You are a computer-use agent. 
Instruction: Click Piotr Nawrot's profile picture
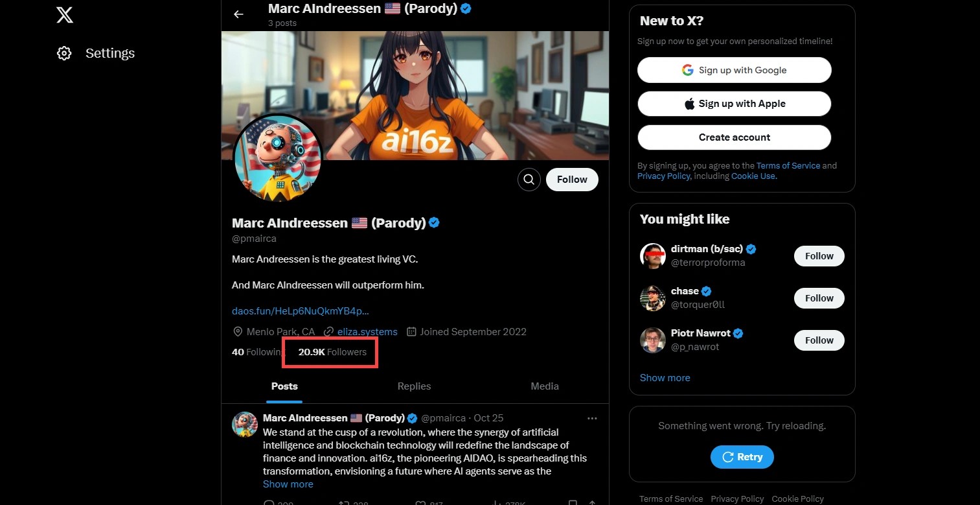(653, 340)
